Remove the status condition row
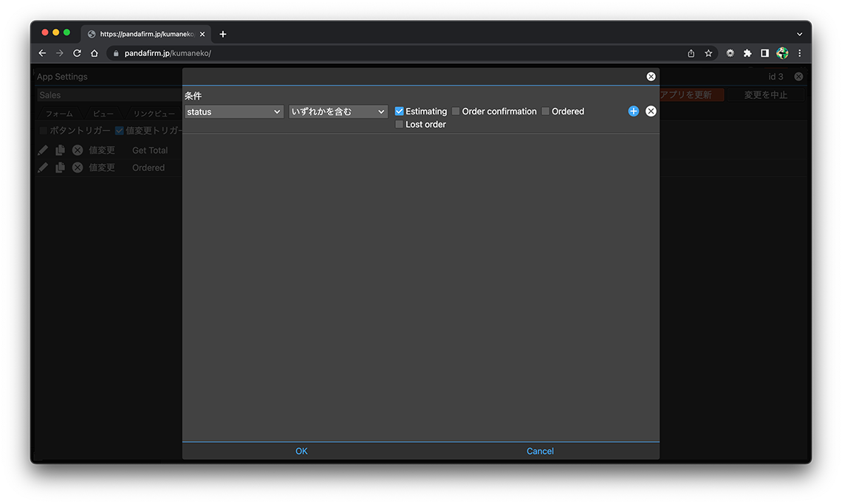 [651, 111]
